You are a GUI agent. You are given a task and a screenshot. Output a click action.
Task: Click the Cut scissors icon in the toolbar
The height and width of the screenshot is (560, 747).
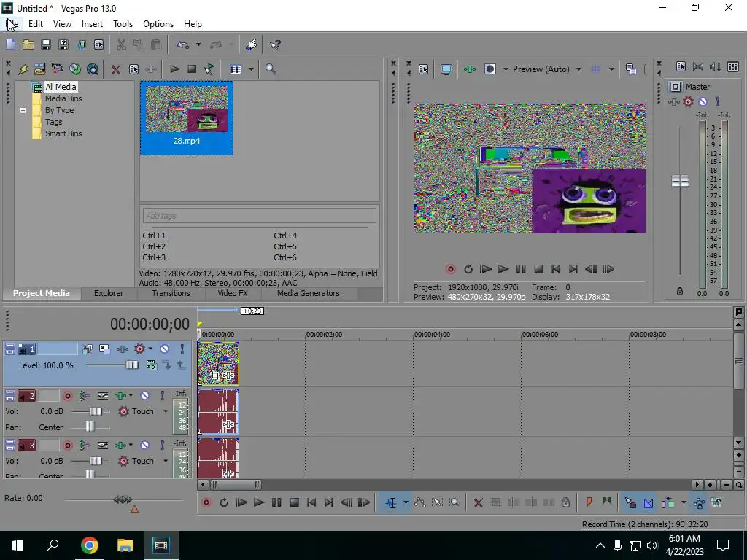[121, 44]
